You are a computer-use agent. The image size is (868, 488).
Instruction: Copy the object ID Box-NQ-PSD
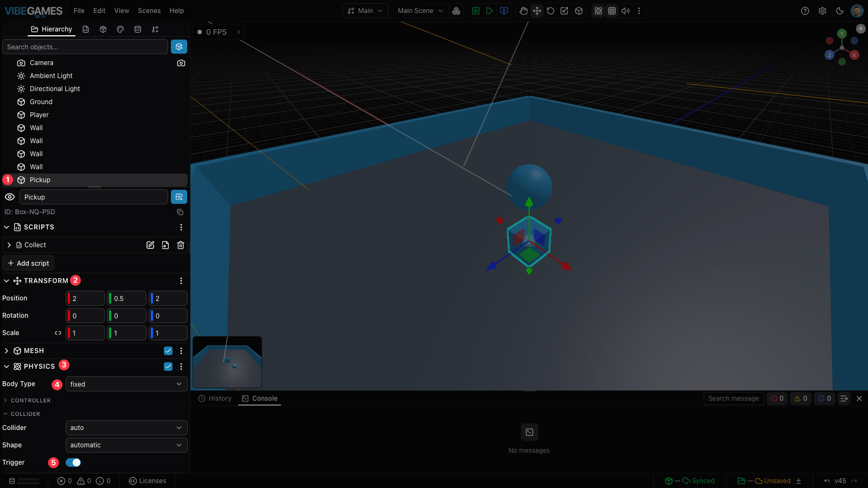point(180,212)
